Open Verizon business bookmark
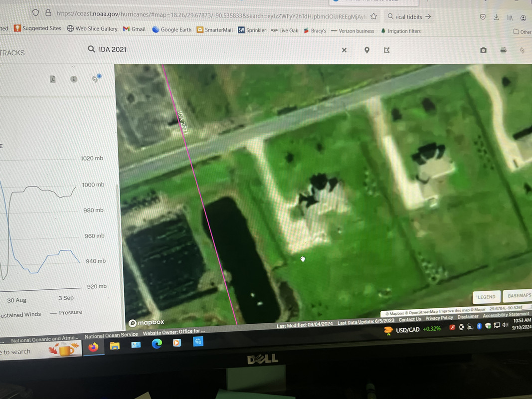The image size is (532, 399). [x=353, y=31]
